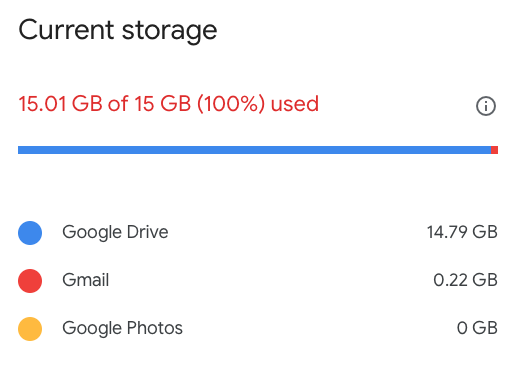Click the word 'used' in usage summary

tap(295, 104)
